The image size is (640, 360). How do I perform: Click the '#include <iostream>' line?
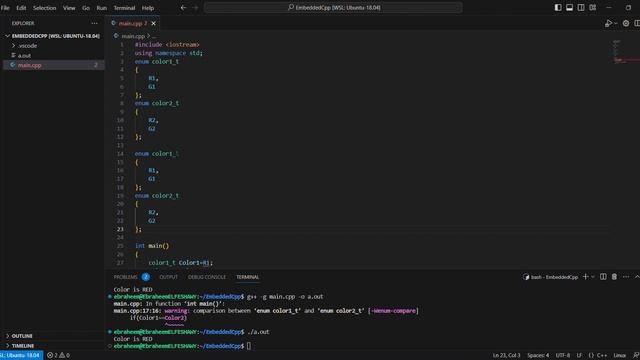click(x=167, y=44)
